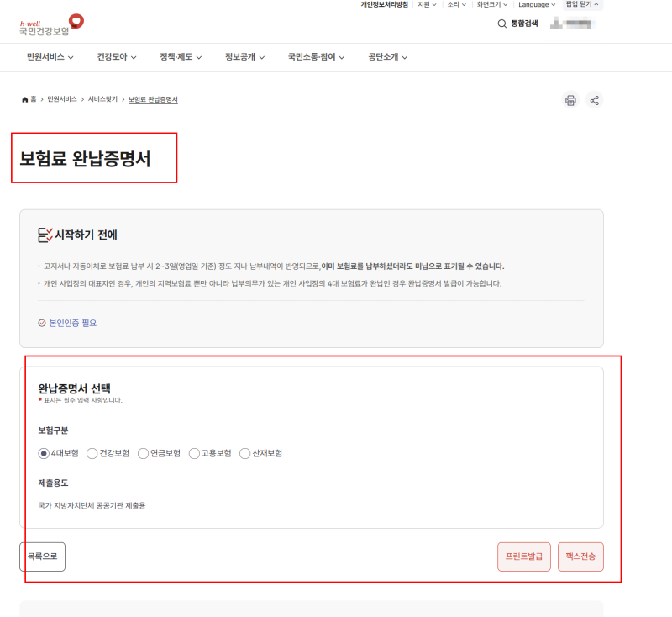Open 통합검색 search magnifier icon
The height and width of the screenshot is (617, 672).
(501, 24)
